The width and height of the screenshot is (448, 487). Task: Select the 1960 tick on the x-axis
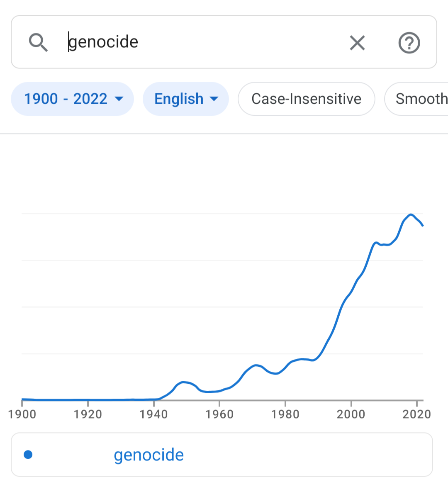click(219, 403)
